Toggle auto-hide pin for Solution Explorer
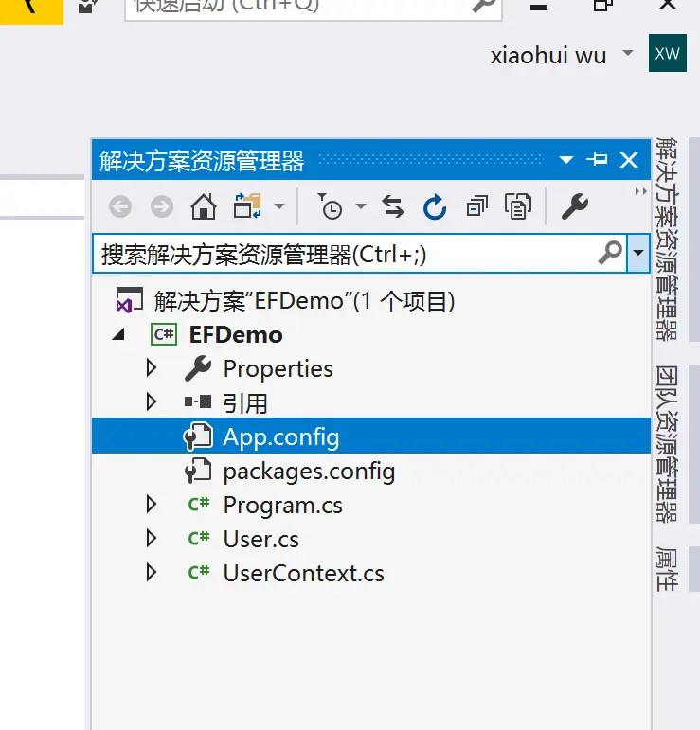 (597, 160)
